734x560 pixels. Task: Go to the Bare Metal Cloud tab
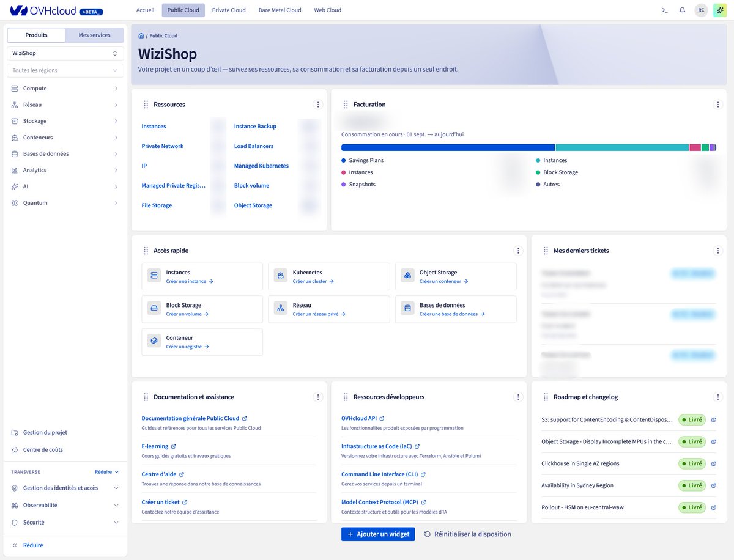coord(280,10)
